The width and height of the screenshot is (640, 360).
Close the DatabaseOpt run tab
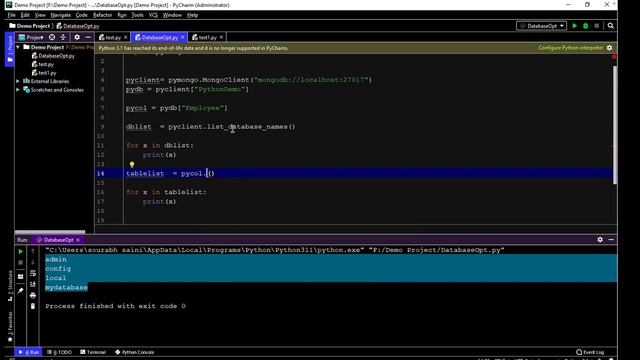(x=78, y=240)
